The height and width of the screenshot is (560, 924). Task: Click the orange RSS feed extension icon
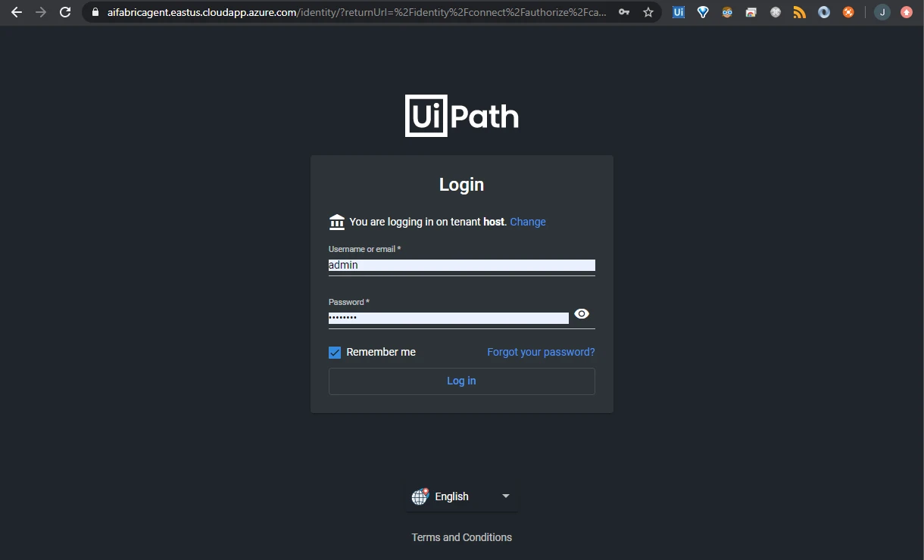800,12
